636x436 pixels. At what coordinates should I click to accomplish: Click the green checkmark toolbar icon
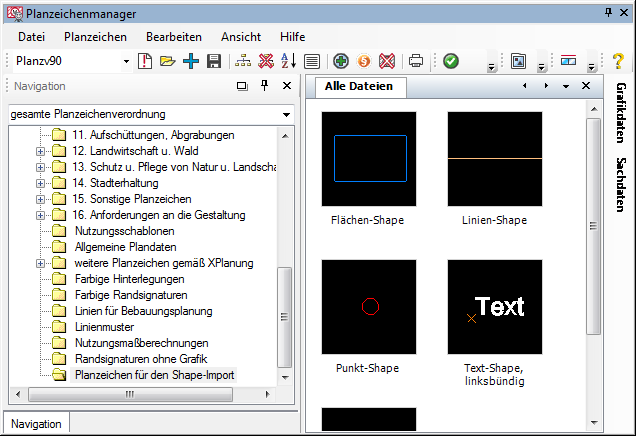pyautogui.click(x=451, y=62)
